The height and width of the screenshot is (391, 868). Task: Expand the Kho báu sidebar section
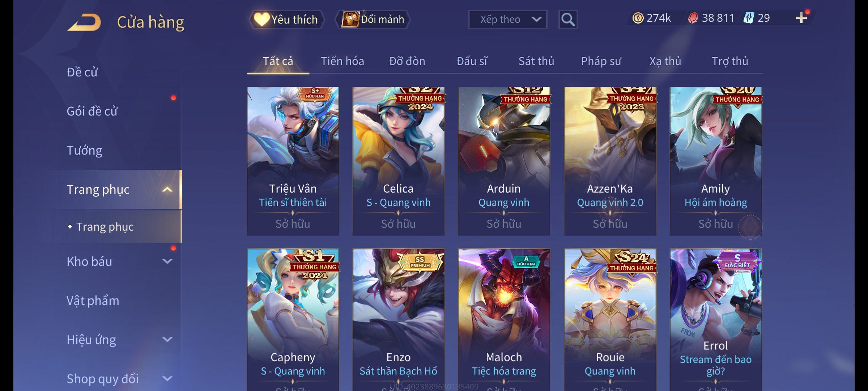tap(167, 261)
